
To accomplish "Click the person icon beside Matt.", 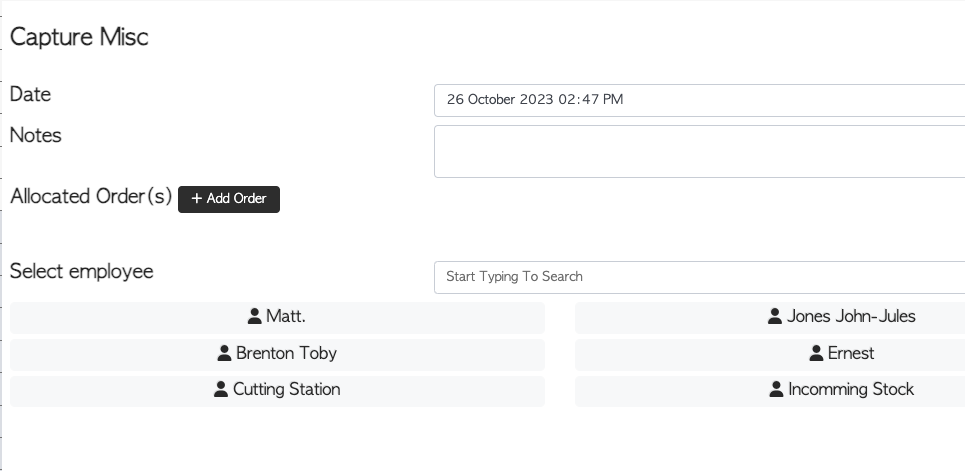I will (254, 316).
